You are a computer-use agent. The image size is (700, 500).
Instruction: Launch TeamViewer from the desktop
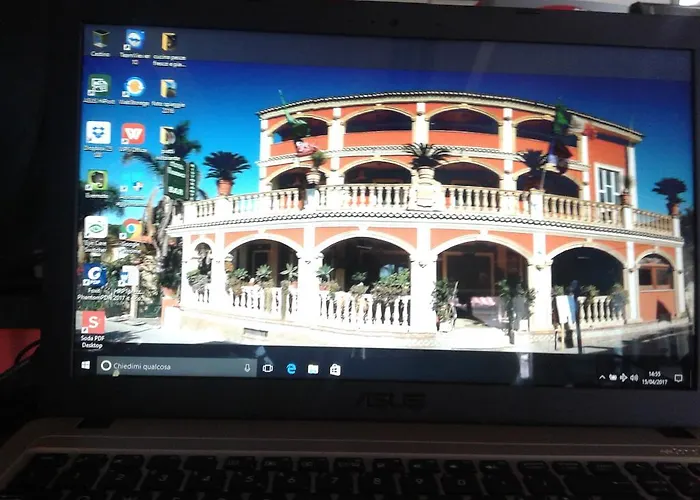[134, 41]
